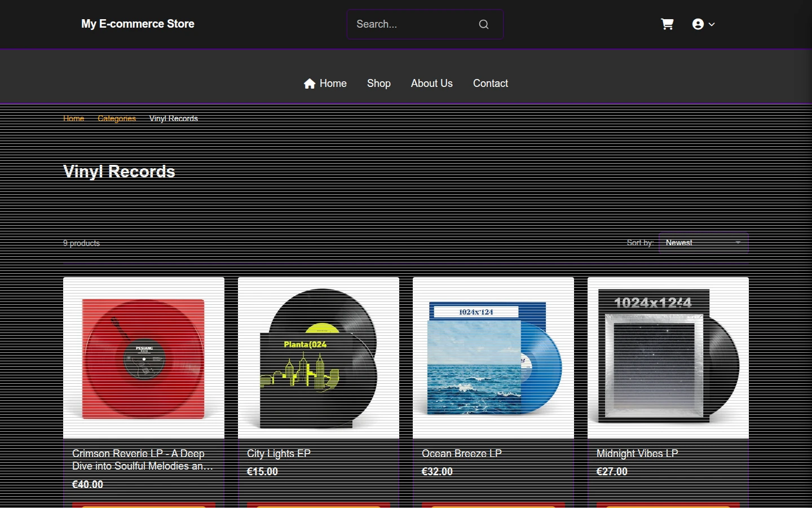Expand the account menu chevron
This screenshot has width=812, height=508.
point(712,24)
